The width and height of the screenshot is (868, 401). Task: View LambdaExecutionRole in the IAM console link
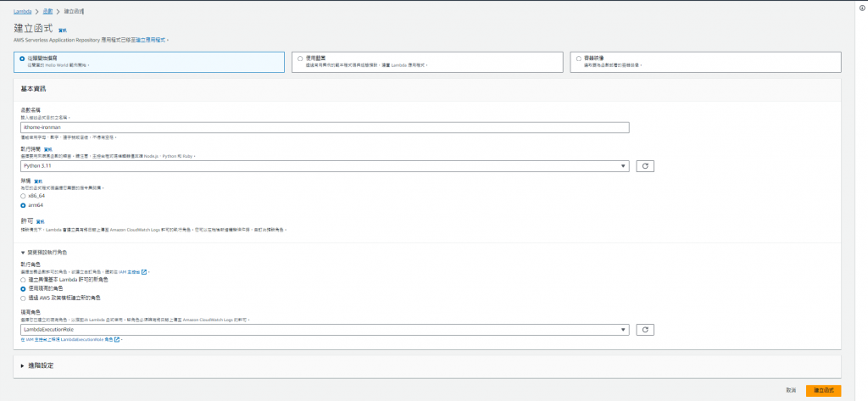pos(70,339)
